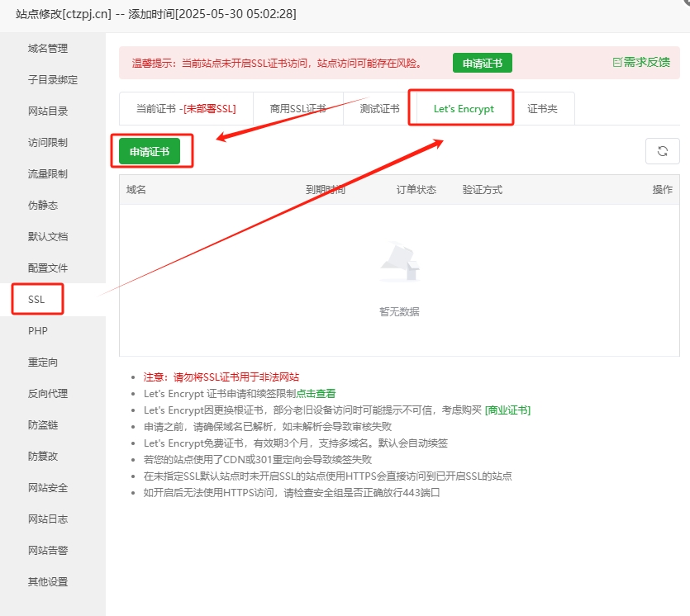Go to 子目录绑定 sidebar item
This screenshot has height=616, width=690.
[53, 80]
